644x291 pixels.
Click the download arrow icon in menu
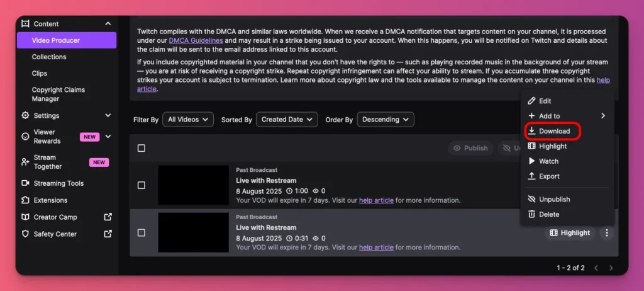pyautogui.click(x=531, y=131)
